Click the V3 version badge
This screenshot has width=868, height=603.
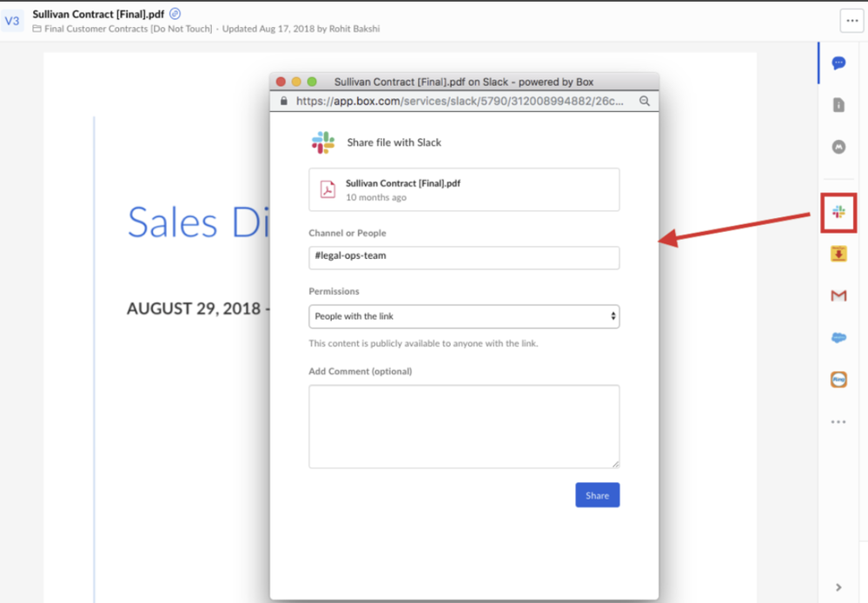[x=13, y=21]
